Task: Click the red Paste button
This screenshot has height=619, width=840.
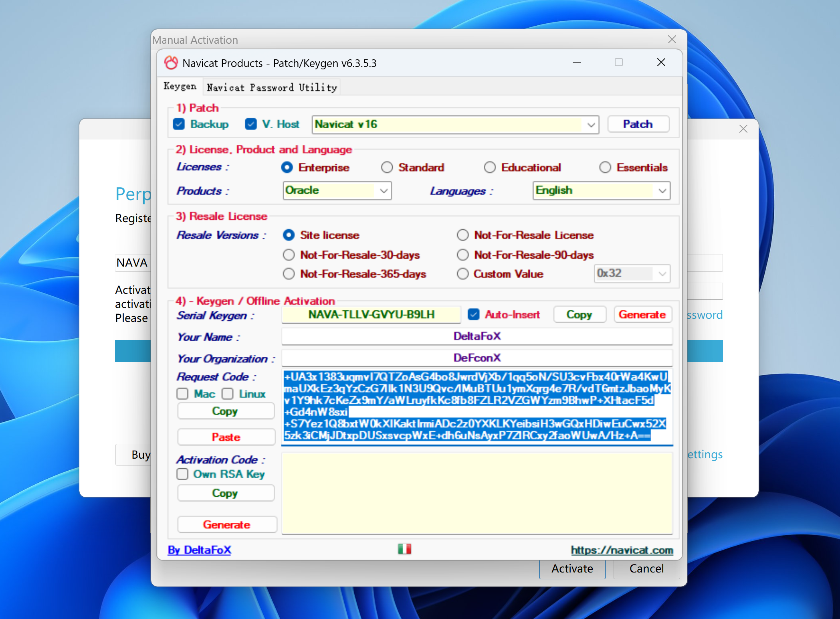Action: tap(226, 437)
